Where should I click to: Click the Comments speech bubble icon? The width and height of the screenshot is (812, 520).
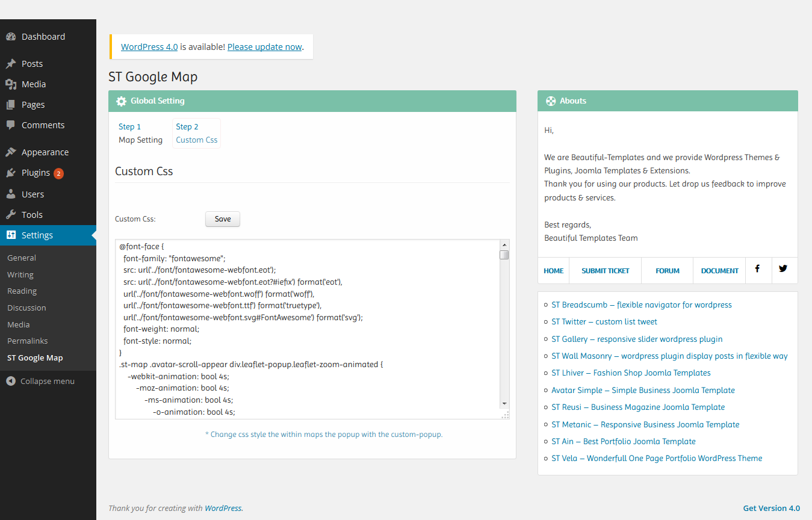pos(11,125)
